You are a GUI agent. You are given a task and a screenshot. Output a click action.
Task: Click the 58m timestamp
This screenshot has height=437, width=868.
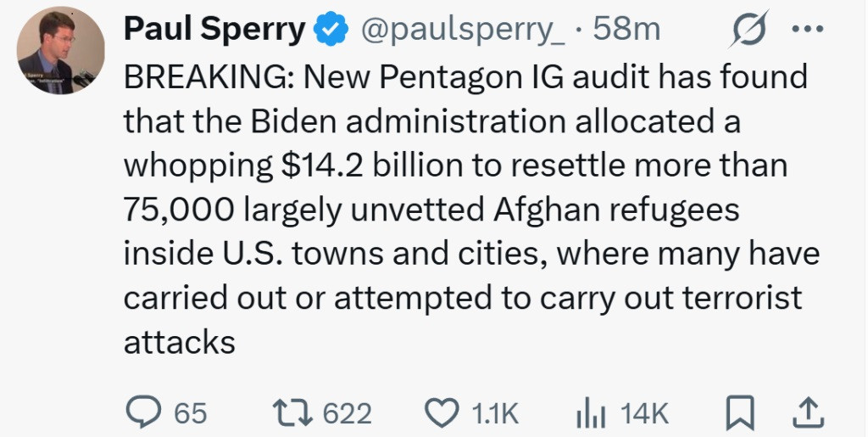pyautogui.click(x=626, y=30)
